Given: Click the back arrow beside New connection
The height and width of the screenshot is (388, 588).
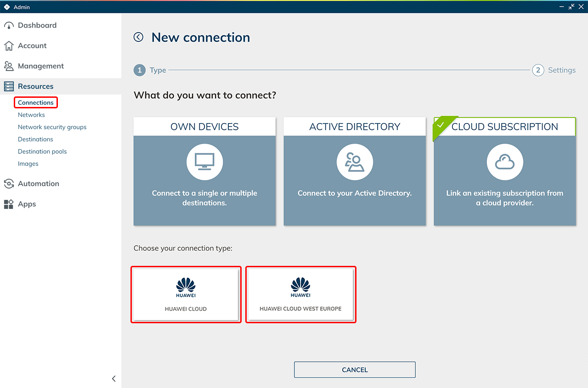Looking at the screenshot, I should (x=138, y=37).
